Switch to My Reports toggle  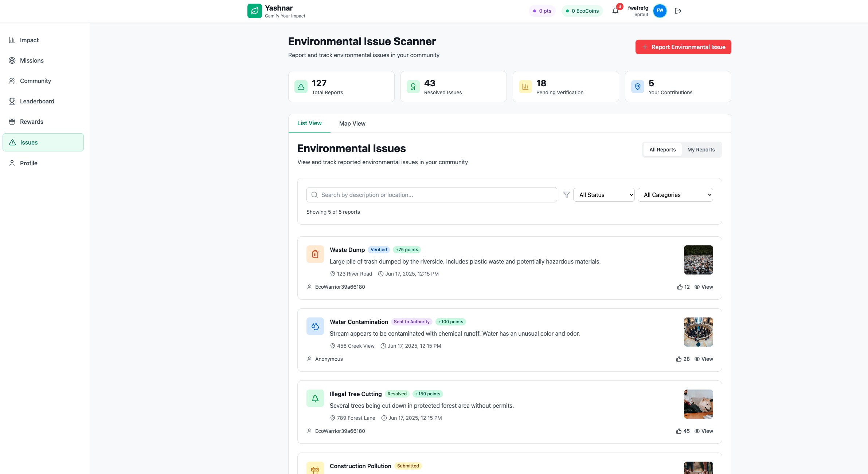(701, 150)
